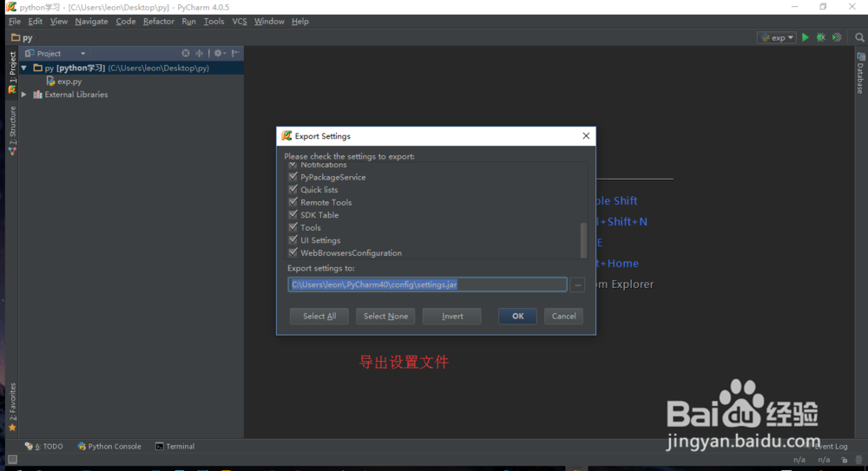Open File menu

click(15, 21)
